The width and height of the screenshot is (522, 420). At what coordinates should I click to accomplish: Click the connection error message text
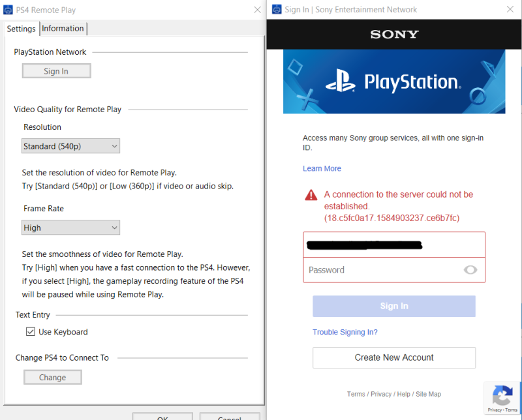tap(399, 206)
